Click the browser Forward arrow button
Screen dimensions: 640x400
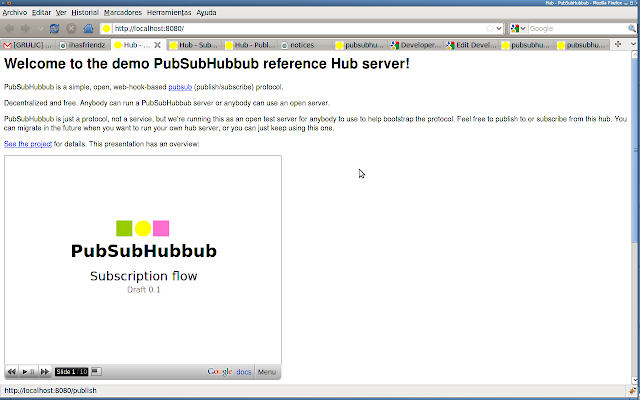click(x=26, y=28)
